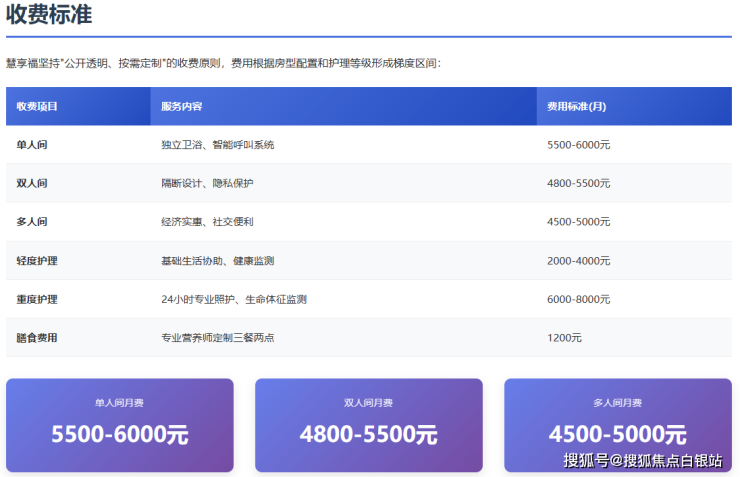The image size is (740, 477).
Task: Click the 费用标准(月) column header
Action: pyautogui.click(x=576, y=106)
